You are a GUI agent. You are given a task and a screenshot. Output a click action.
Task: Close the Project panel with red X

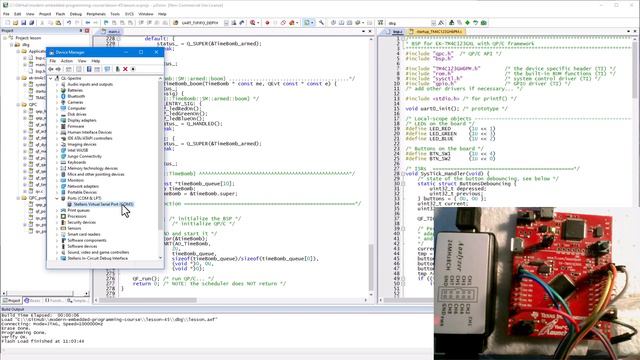point(87,31)
